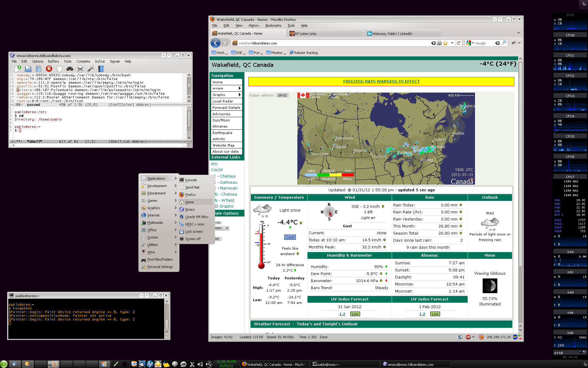Click the reload page icon in Firefox
588x368 pixels.
pos(458,43)
